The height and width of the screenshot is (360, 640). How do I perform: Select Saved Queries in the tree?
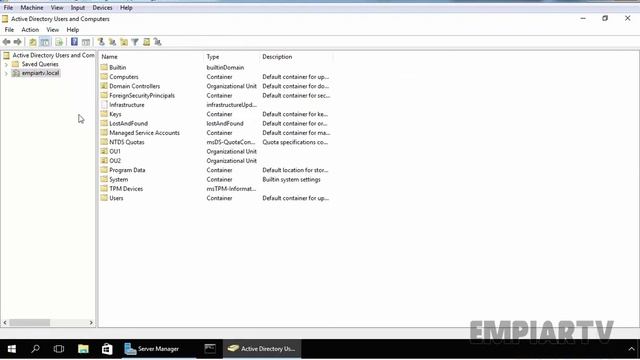point(40,64)
